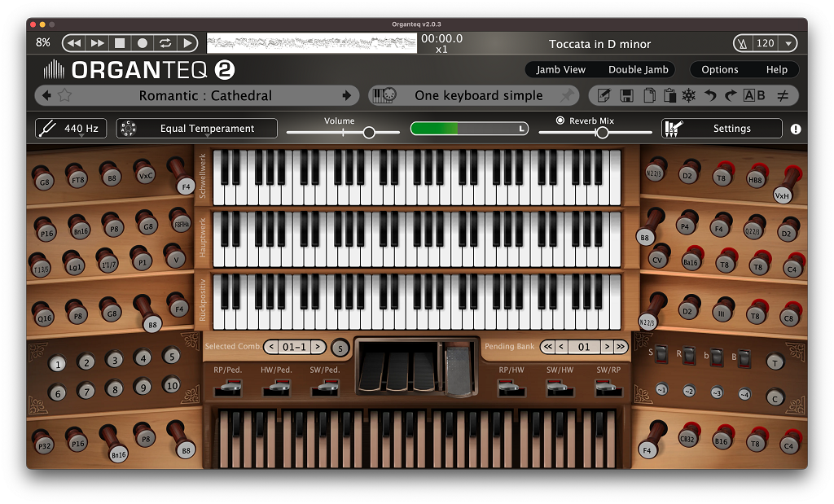The image size is (834, 504).
Task: Play Toccata in D minor
Action: click(187, 43)
